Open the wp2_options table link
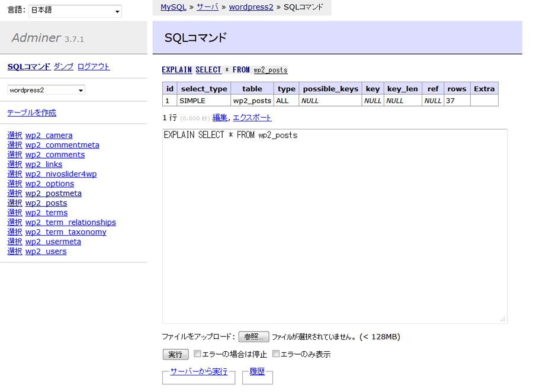 pos(50,184)
